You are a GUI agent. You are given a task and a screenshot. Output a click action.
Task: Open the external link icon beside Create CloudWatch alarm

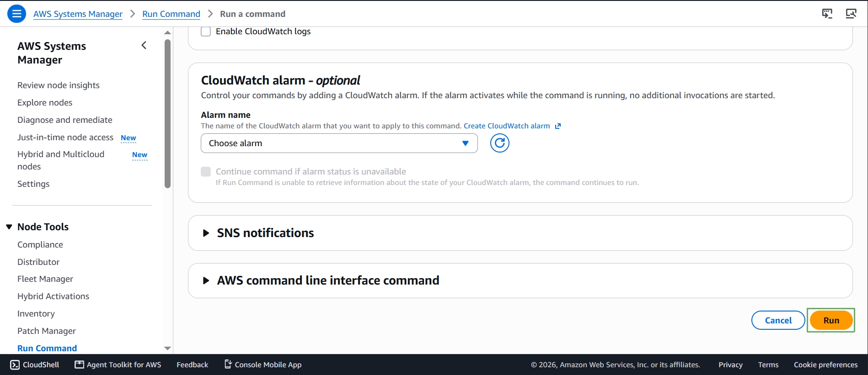558,126
